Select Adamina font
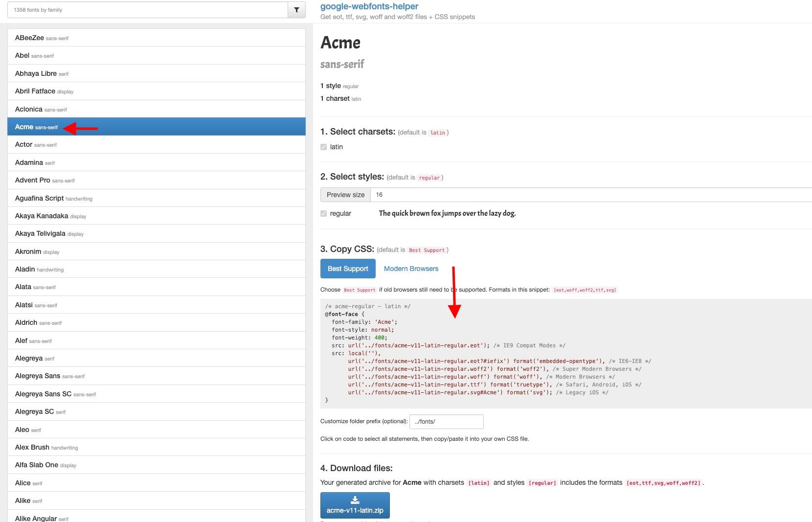 coord(157,162)
